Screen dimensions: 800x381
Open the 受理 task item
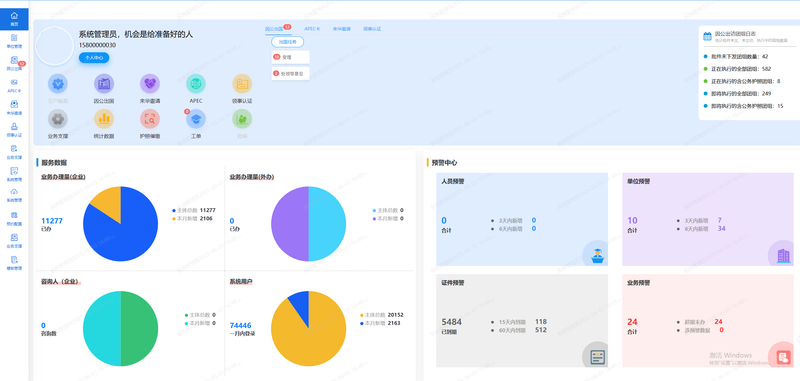(x=290, y=57)
